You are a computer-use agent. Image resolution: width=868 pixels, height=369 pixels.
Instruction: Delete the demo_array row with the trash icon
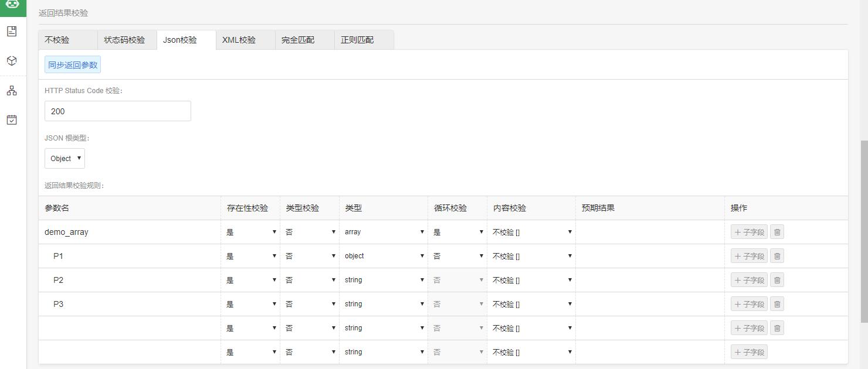[x=777, y=232]
